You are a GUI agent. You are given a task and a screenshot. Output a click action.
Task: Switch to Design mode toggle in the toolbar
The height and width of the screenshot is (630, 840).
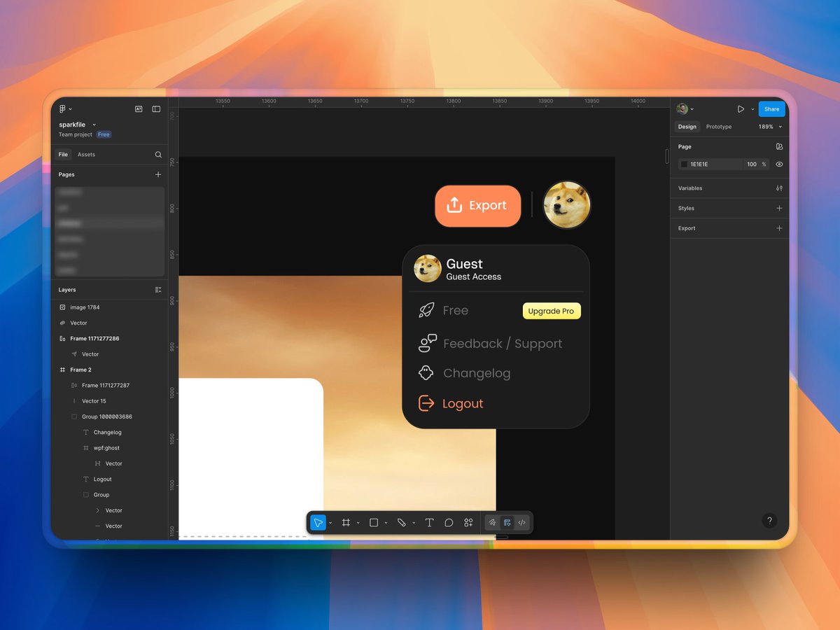507,523
